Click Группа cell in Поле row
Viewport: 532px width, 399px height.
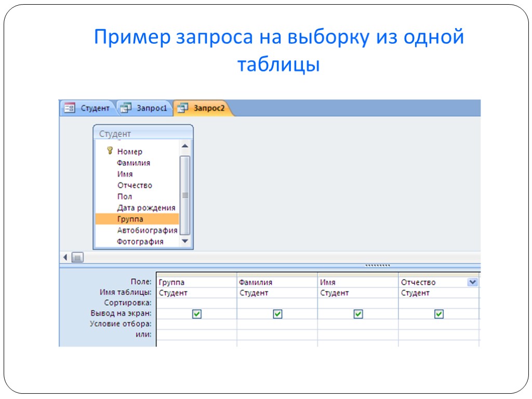pyautogui.click(x=196, y=282)
